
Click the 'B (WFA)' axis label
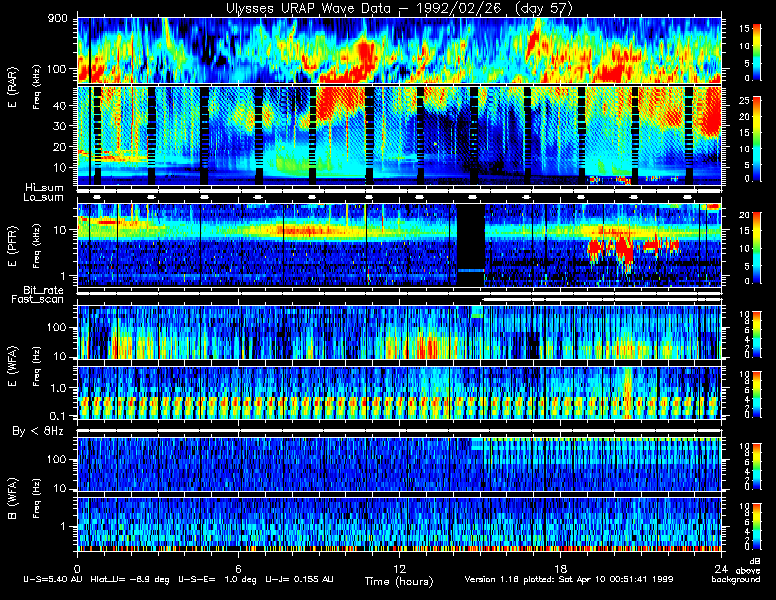12,498
